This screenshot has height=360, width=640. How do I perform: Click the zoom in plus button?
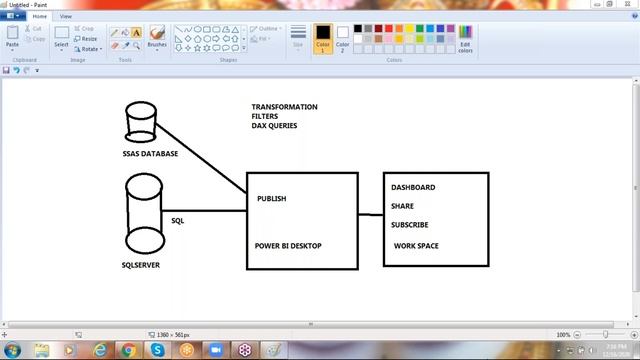point(634,335)
